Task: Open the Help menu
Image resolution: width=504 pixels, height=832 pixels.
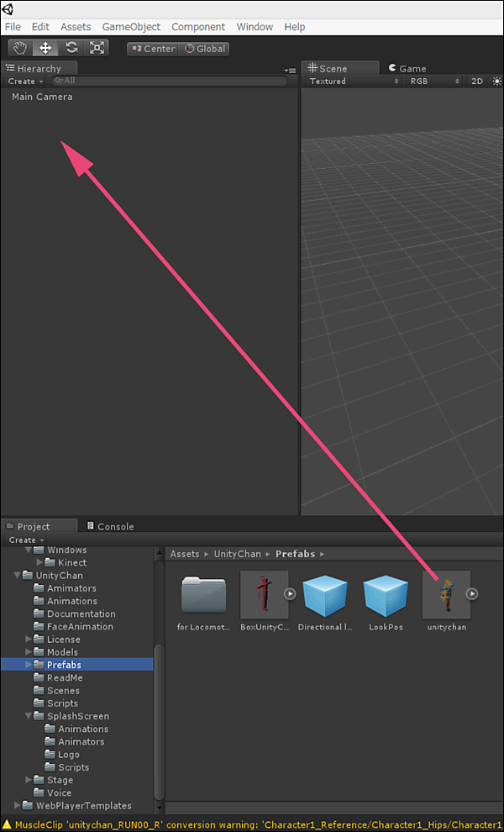Action: coord(295,27)
